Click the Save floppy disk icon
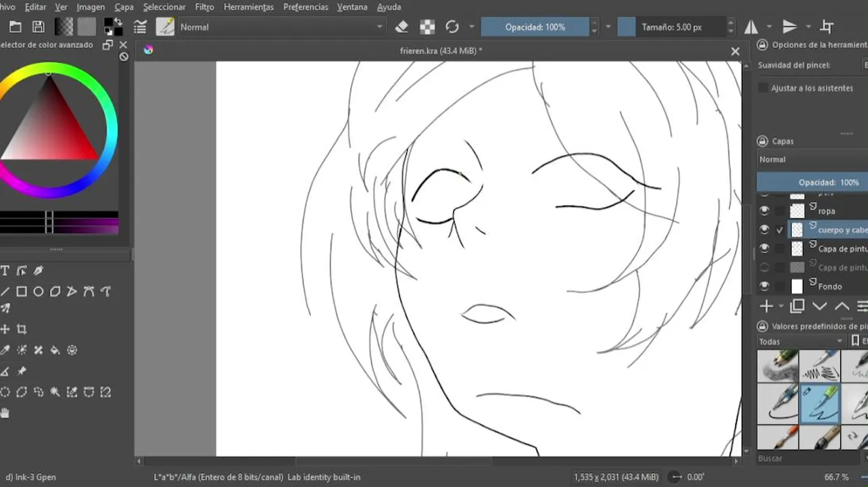 [39, 27]
